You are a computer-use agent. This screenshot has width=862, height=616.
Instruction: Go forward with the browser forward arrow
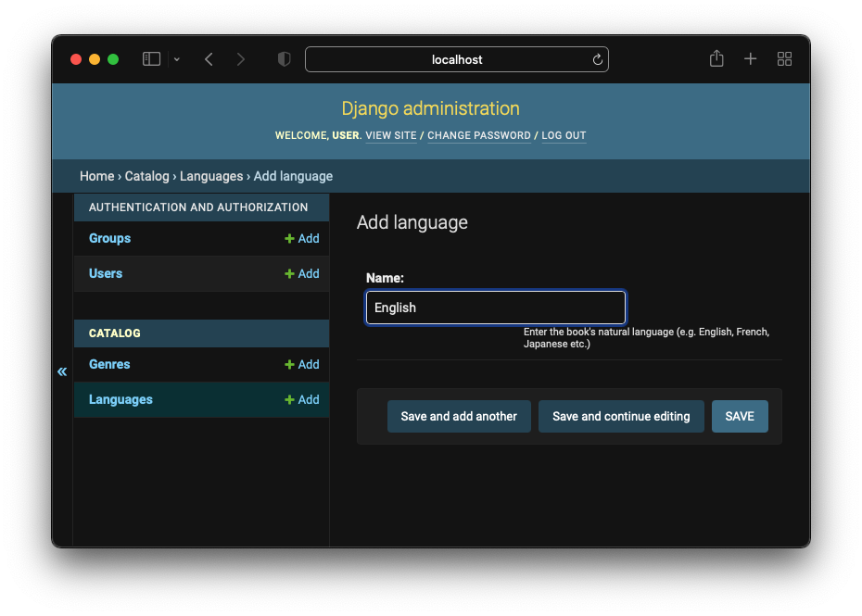click(x=240, y=59)
